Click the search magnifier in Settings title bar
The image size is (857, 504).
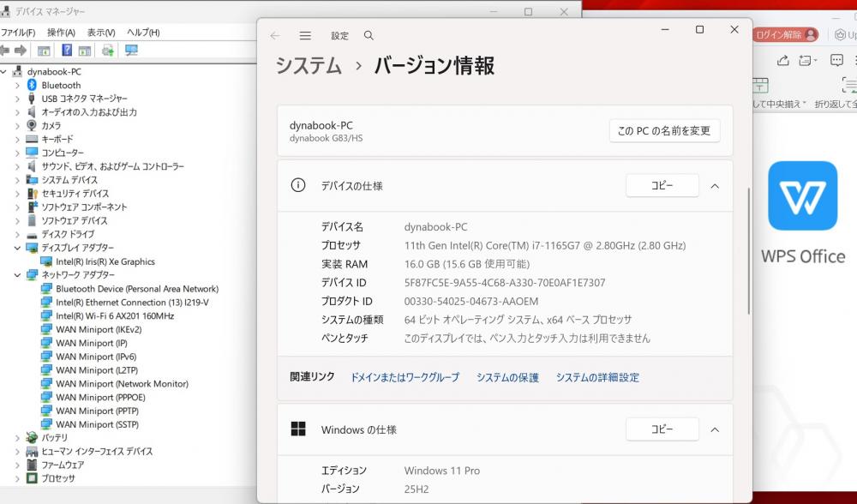tap(369, 36)
